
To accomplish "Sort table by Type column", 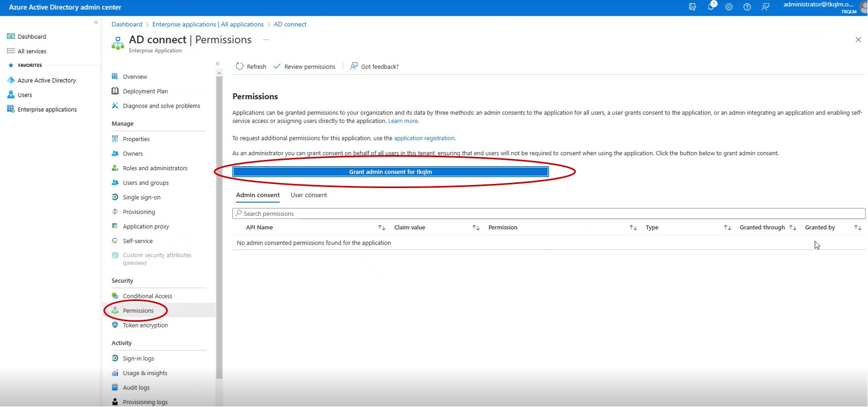I will [x=727, y=227].
